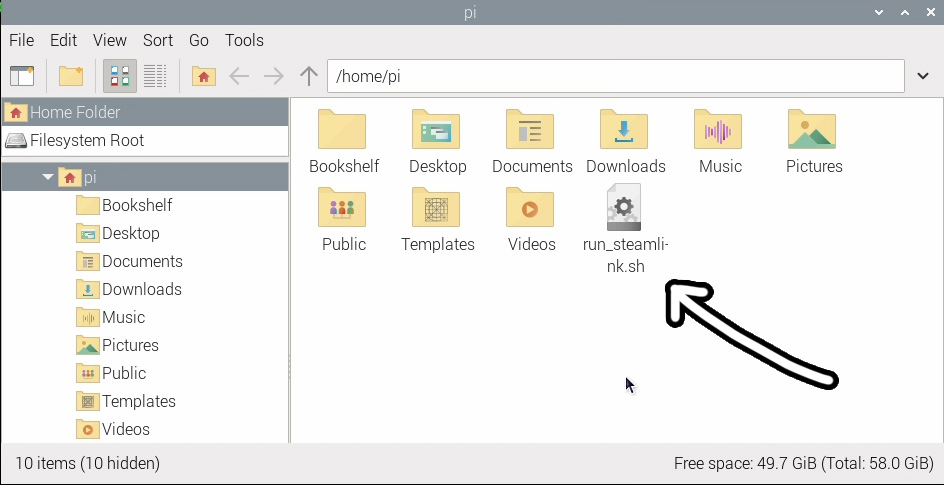Go to home folder via toolbar icon
Viewport: 944px width, 485px height.
pyautogui.click(x=204, y=76)
